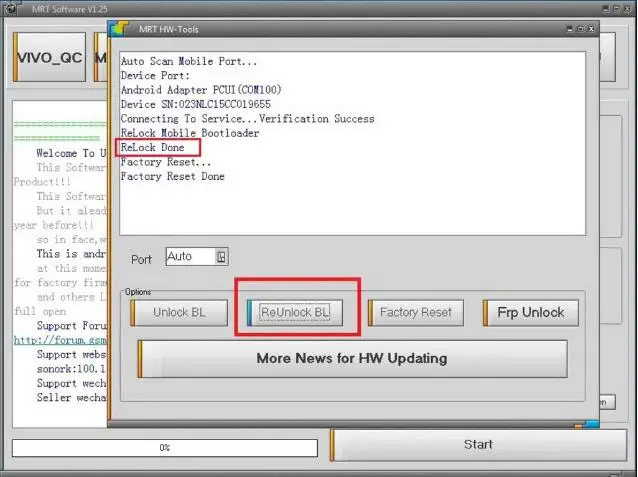The height and width of the screenshot is (477, 638).
Task: Run Factory Reset option
Action: tap(416, 313)
